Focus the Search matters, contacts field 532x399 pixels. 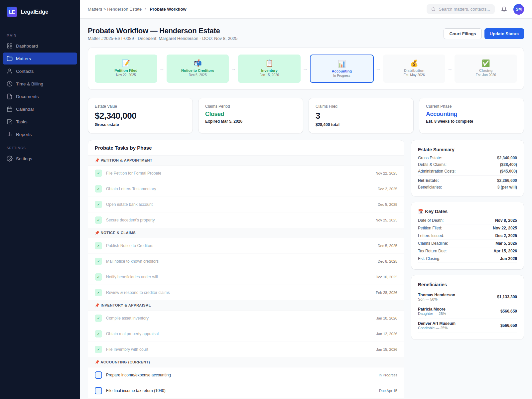click(461, 9)
